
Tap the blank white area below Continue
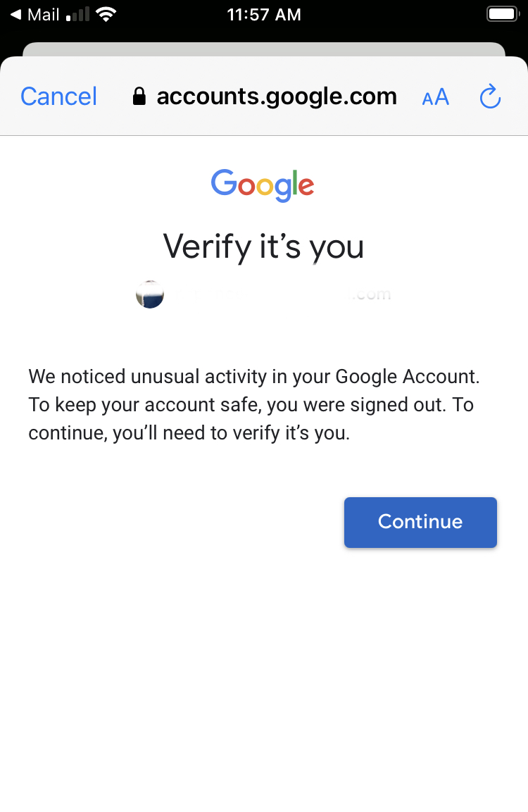(263, 669)
